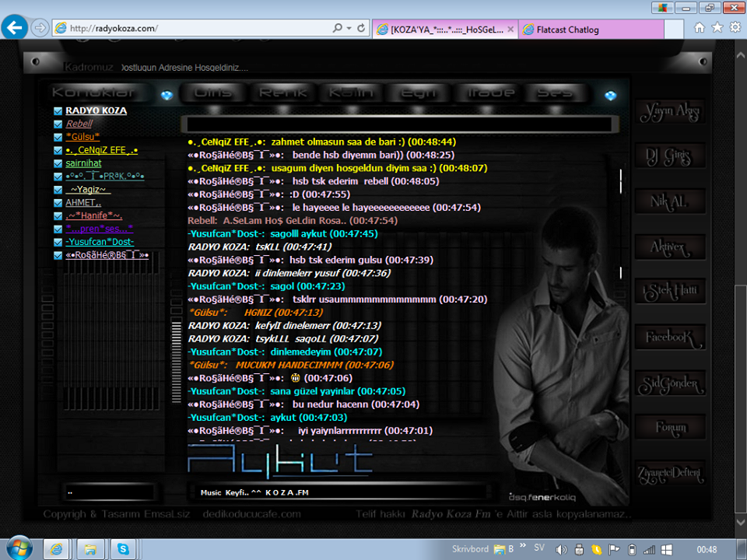Open the Konuklar tab

click(x=93, y=93)
